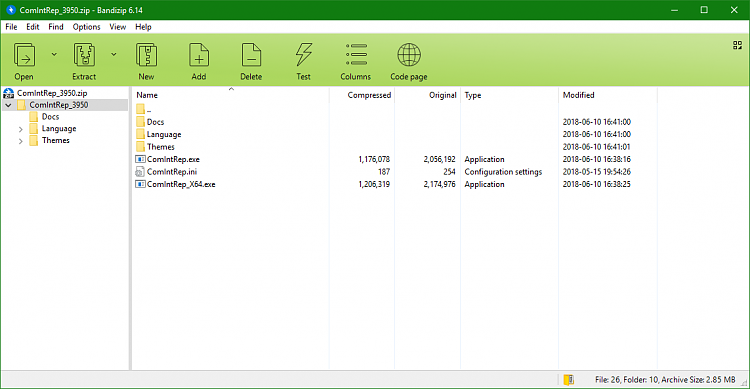Click the ComIntRep.exe application icon
Image resolution: width=750 pixels, height=389 pixels.
click(x=140, y=159)
